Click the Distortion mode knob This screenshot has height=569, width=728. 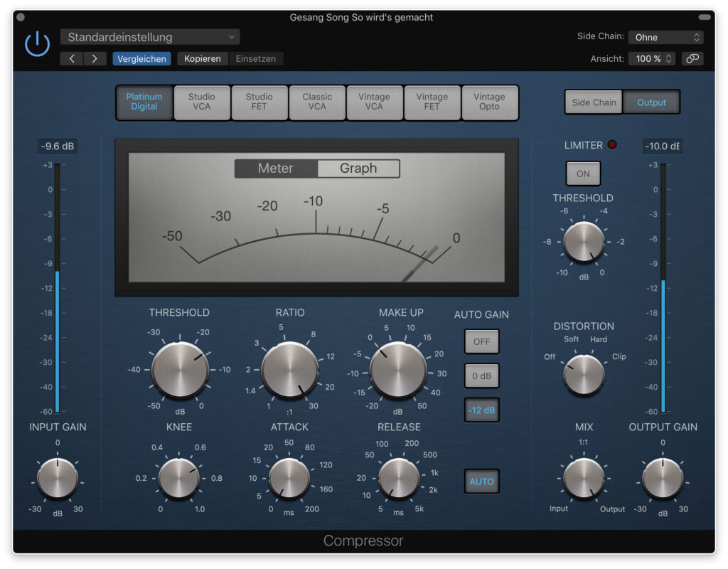pyautogui.click(x=584, y=374)
